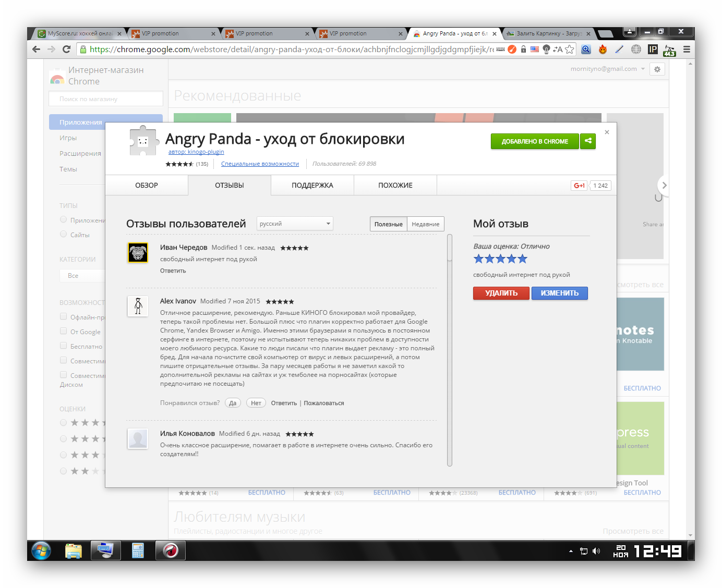722x588 pixels.
Task: Enable the Бесплатно checkbox
Action: [63, 346]
